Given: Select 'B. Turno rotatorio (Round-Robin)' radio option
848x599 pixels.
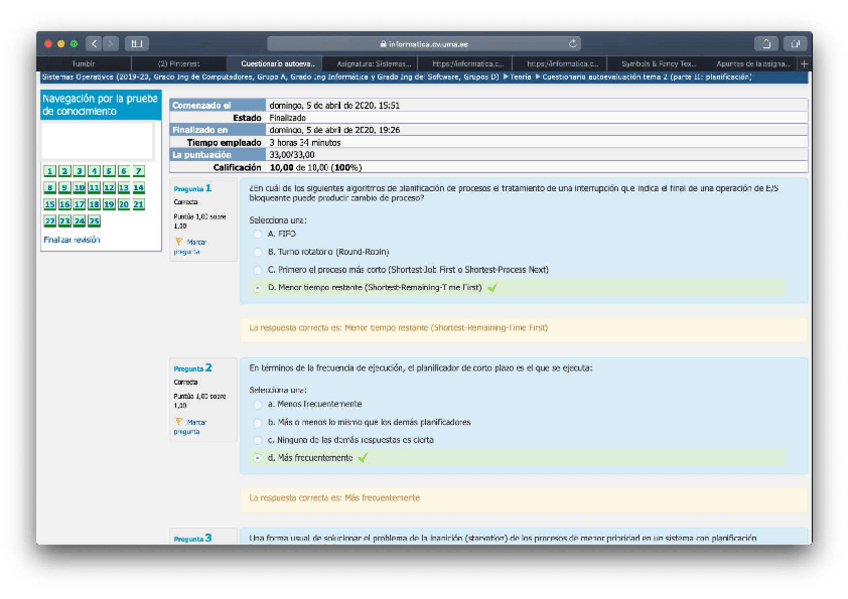Looking at the screenshot, I should pyautogui.click(x=258, y=252).
